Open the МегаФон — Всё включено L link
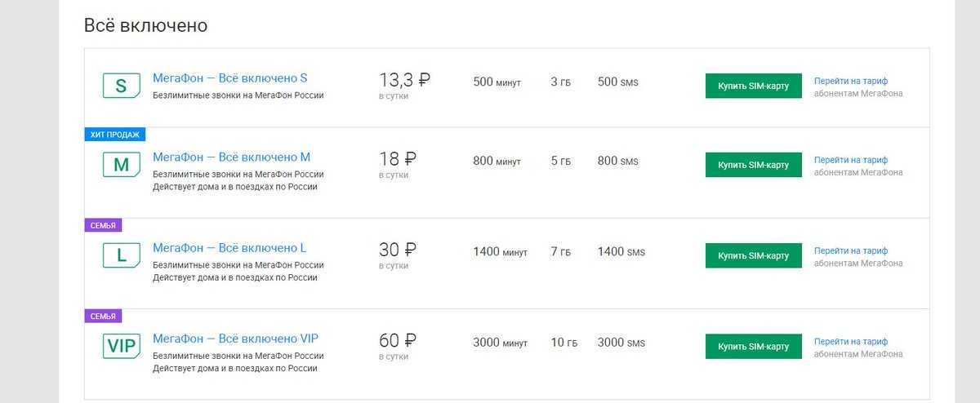 (x=229, y=247)
